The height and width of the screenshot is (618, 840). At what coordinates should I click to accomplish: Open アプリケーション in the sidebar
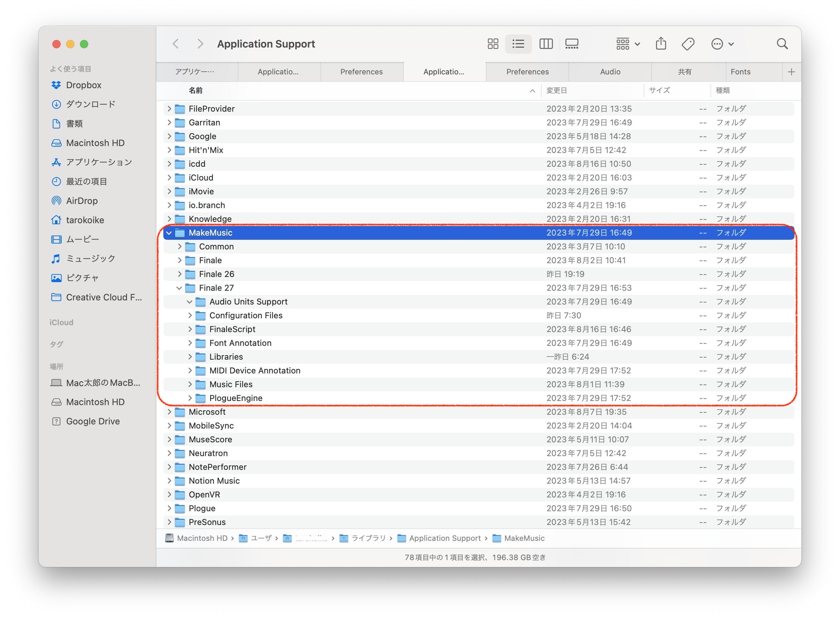click(x=99, y=162)
